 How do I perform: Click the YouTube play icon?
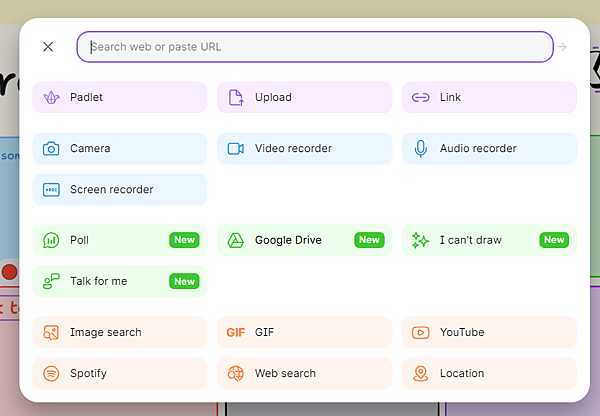point(421,332)
